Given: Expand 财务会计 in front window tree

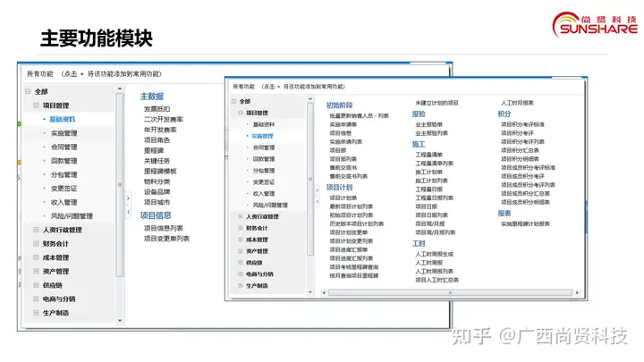Looking at the screenshot, I should [241, 228].
